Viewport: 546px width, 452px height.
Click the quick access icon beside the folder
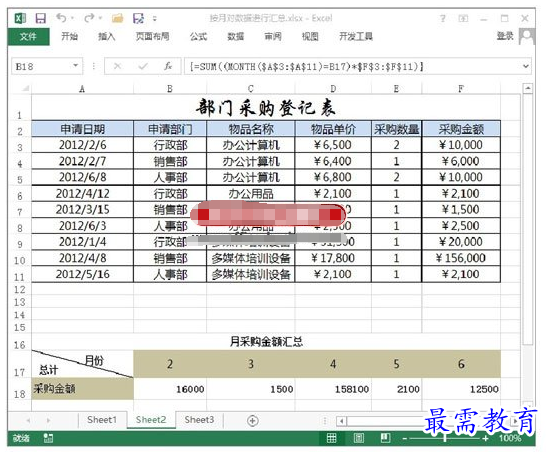click(x=139, y=18)
